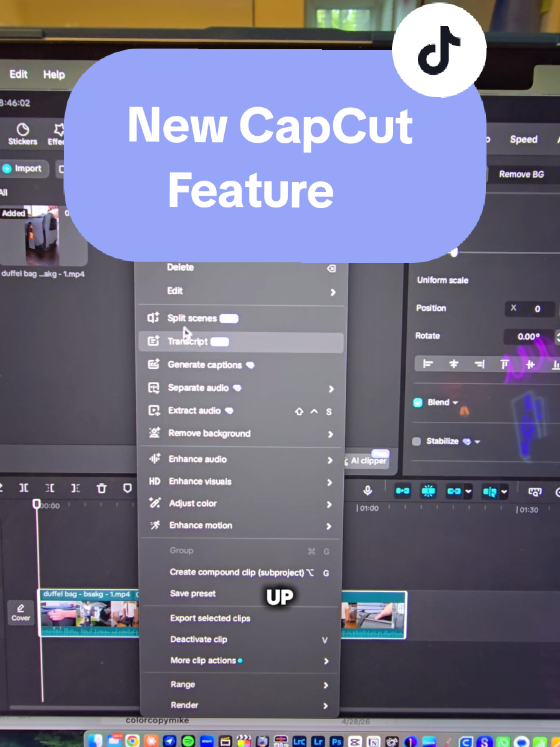This screenshot has height=747, width=560.
Task: Select Split scenes in context menu
Action: [241, 318]
